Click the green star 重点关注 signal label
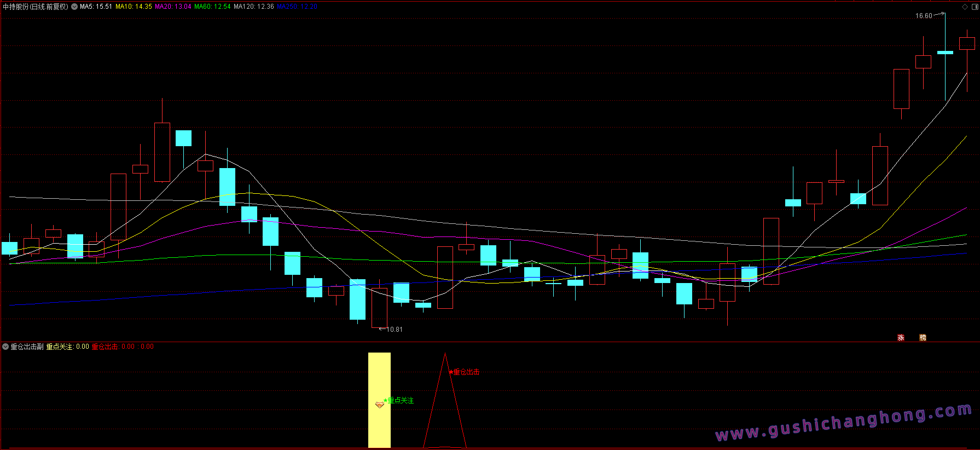The width and height of the screenshot is (980, 450). pyautogui.click(x=399, y=400)
